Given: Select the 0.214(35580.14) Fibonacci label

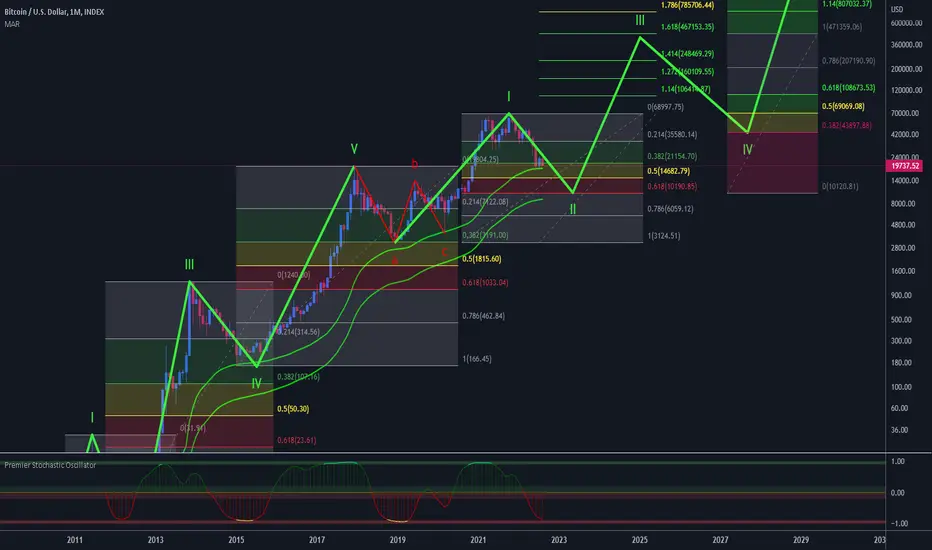Looking at the screenshot, I should pos(672,134).
